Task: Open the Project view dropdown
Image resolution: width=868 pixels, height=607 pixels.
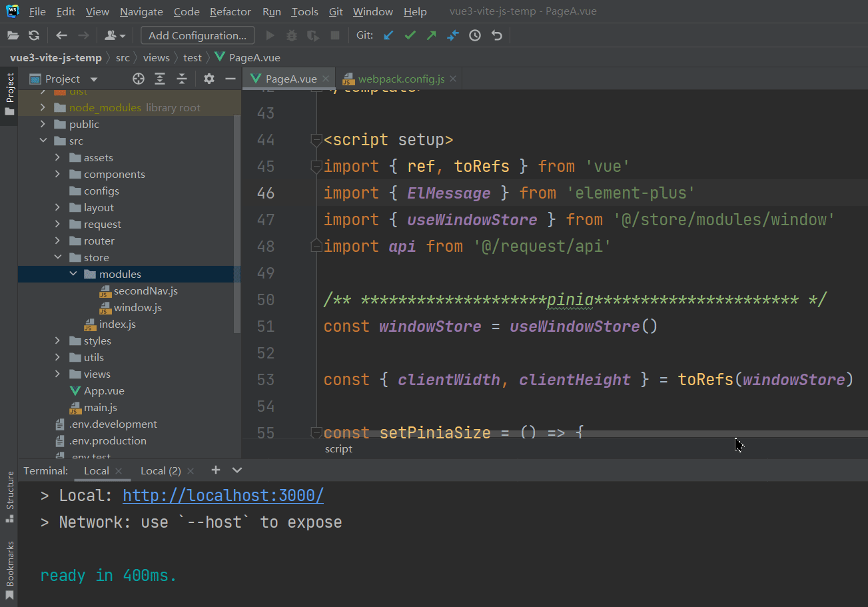Action: point(94,79)
